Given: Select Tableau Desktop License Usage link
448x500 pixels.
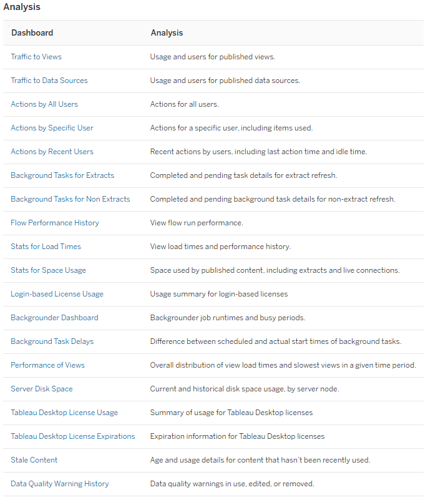Looking at the screenshot, I should [x=64, y=413].
